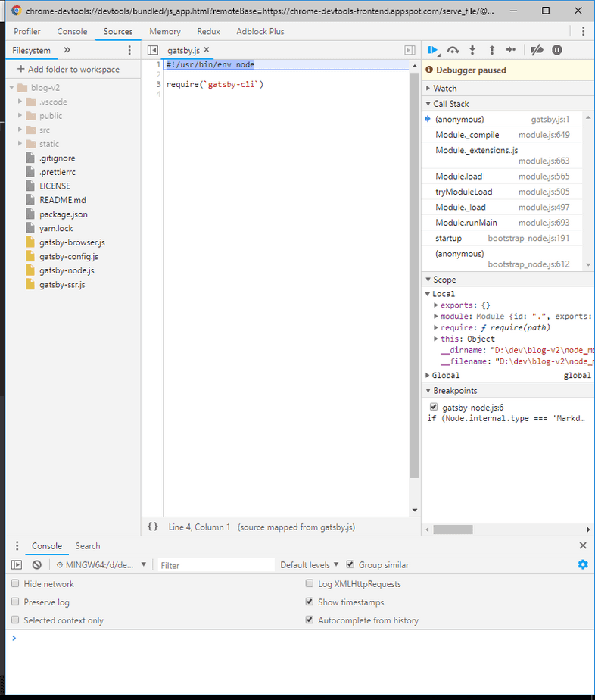Image resolution: width=595 pixels, height=700 pixels.
Task: Expand the Watch section
Action: click(444, 89)
